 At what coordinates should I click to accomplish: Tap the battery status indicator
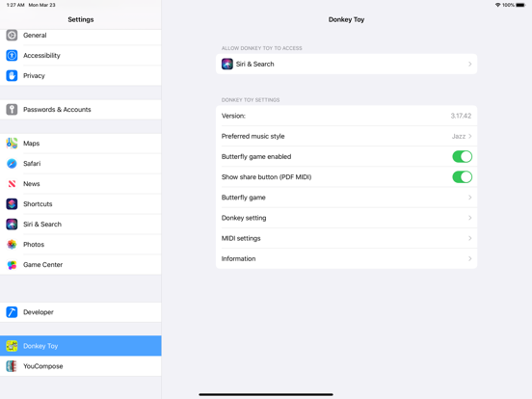pyautogui.click(x=520, y=5)
